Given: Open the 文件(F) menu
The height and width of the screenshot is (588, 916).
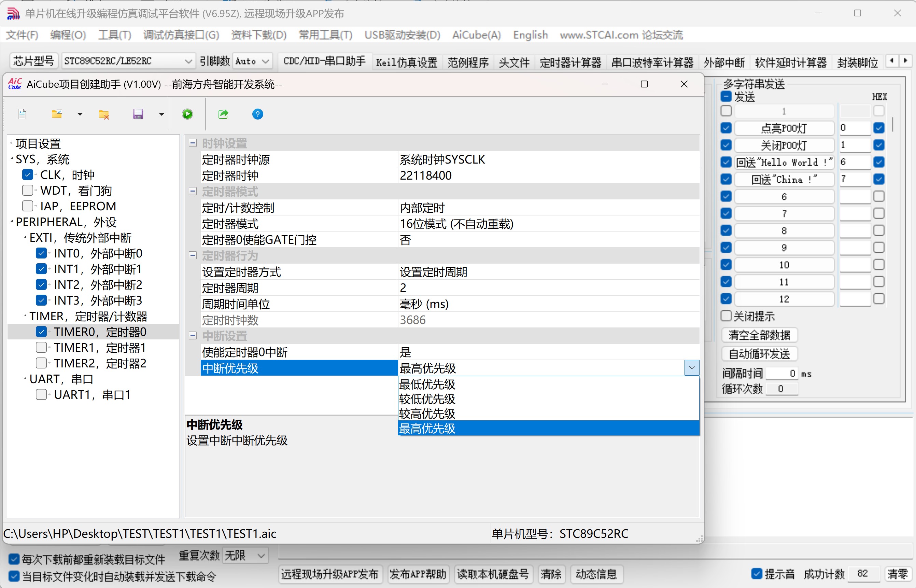Looking at the screenshot, I should click(22, 35).
